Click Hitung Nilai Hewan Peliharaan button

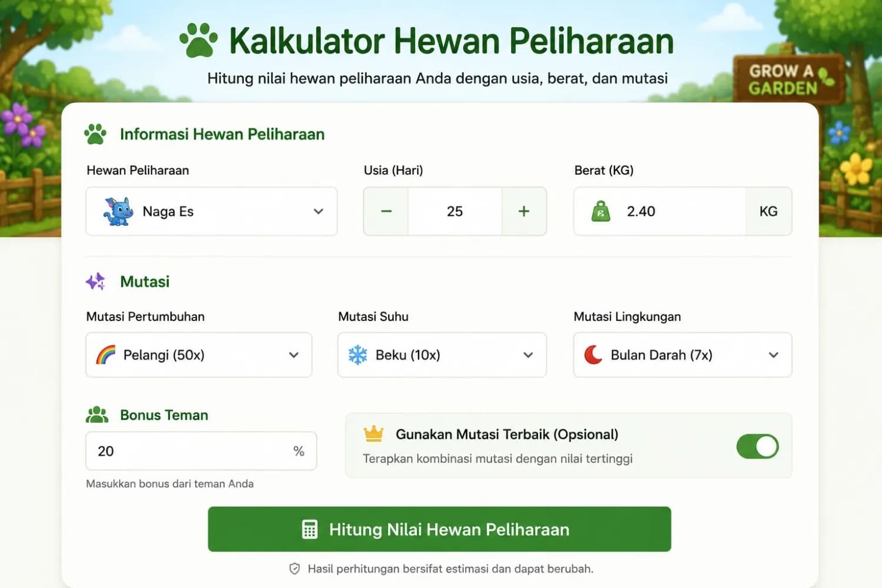point(439,529)
